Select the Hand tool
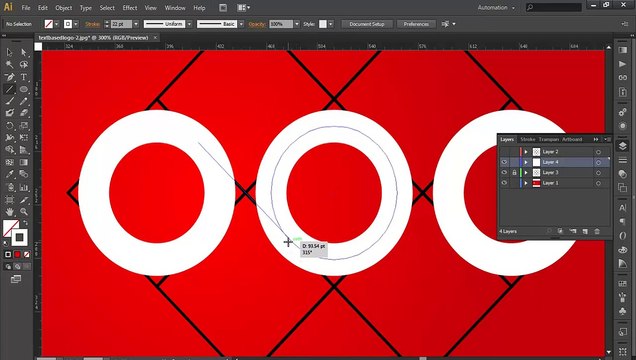This screenshot has width=636, height=360. (x=10, y=212)
